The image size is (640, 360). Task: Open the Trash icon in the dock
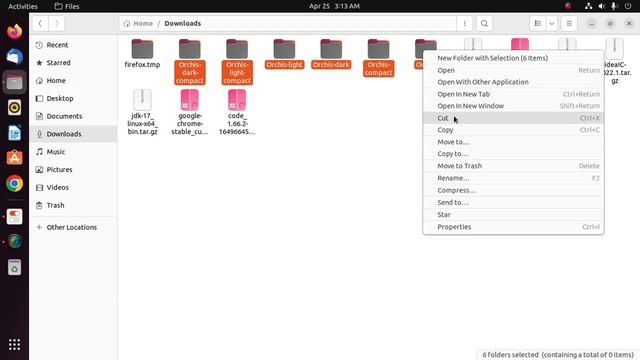[x=14, y=267]
